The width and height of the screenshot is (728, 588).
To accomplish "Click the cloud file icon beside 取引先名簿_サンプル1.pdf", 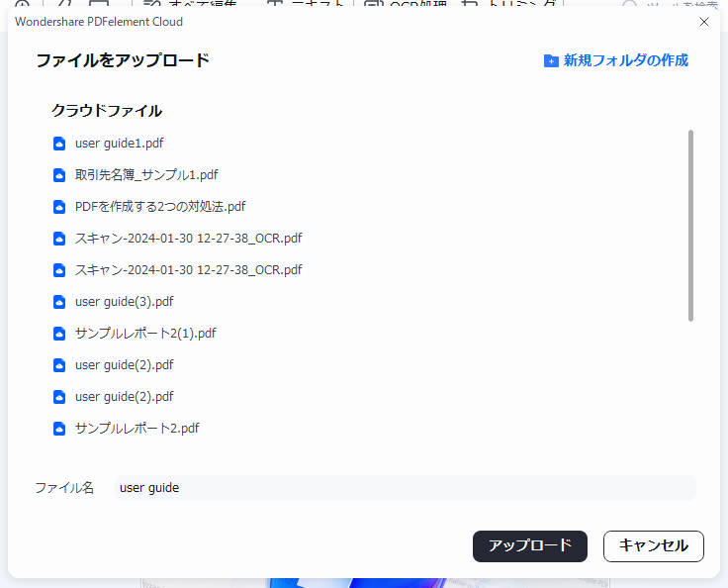I will tap(59, 175).
